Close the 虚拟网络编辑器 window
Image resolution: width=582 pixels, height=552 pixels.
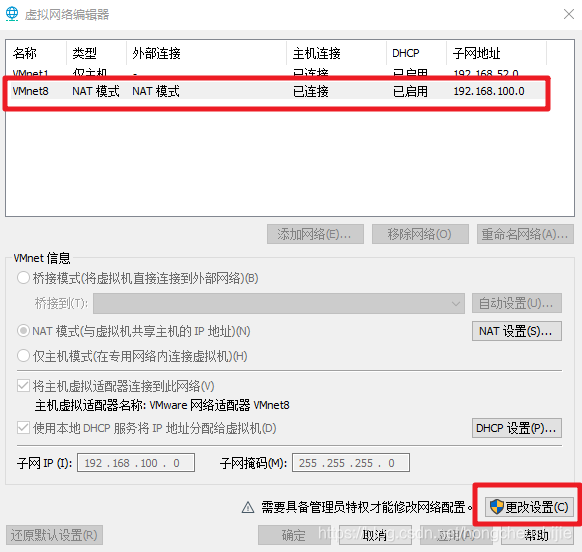point(569,14)
